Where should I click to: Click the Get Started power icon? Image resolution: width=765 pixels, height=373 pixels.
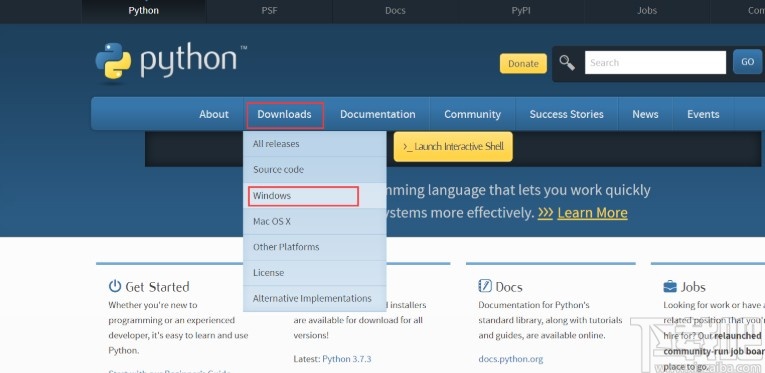pos(115,286)
